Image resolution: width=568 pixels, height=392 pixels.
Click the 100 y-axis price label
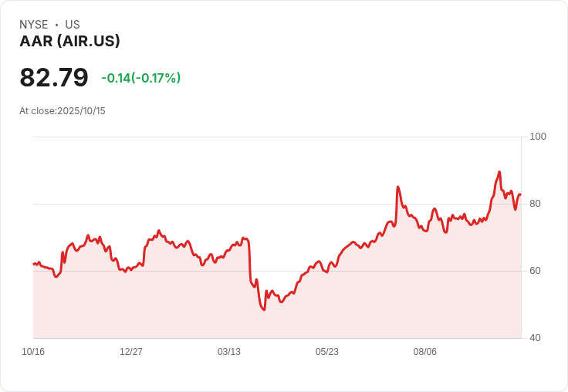(538, 137)
